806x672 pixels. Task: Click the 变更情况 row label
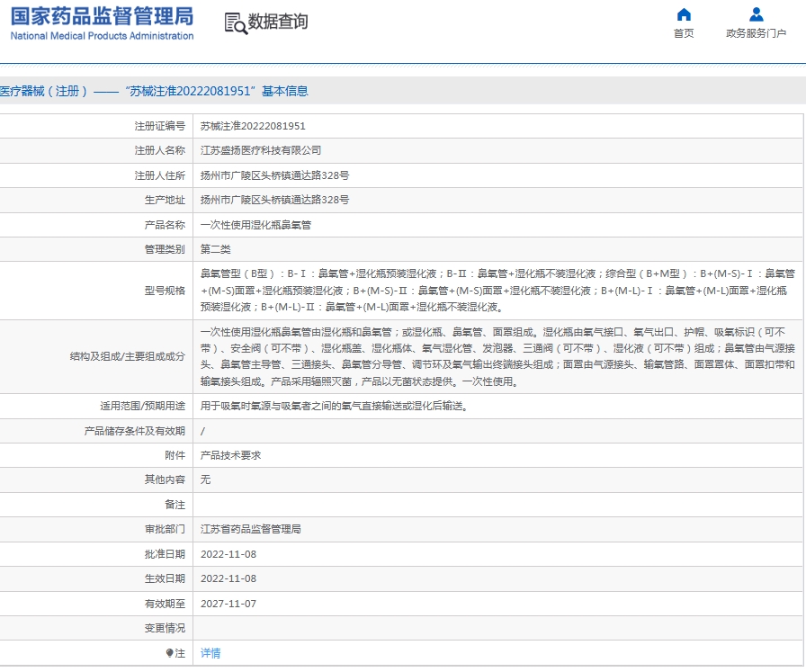click(x=165, y=628)
